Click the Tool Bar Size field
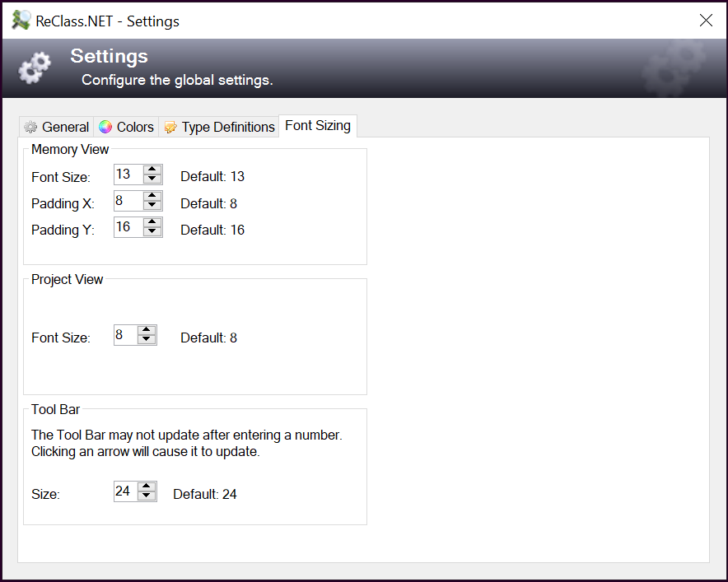This screenshot has height=582, width=728. 126,491
